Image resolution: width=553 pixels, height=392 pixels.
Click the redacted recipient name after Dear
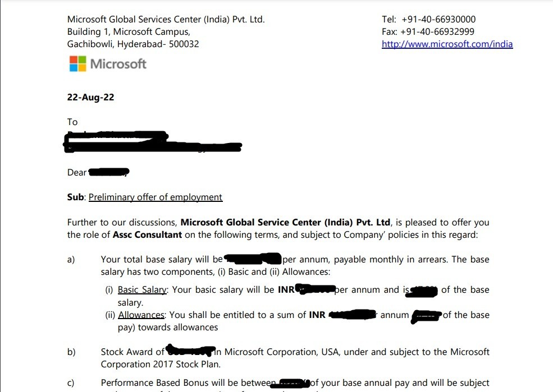[109, 172]
